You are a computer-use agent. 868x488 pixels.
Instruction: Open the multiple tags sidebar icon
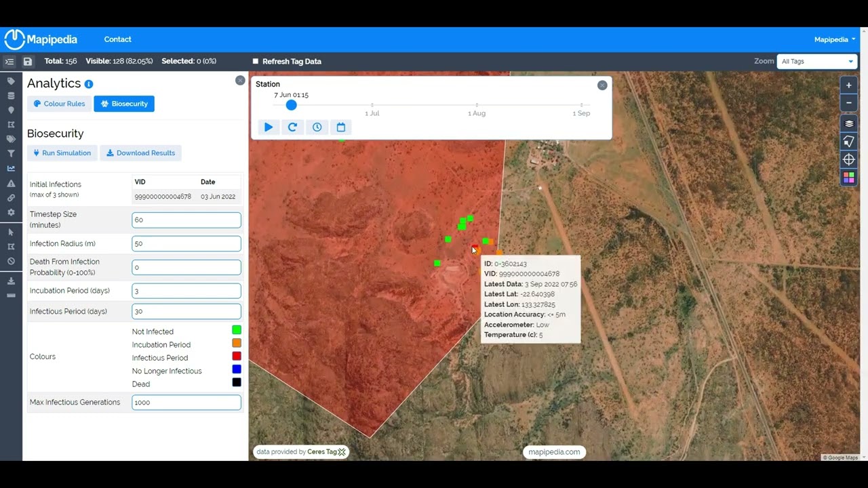coord(11,140)
